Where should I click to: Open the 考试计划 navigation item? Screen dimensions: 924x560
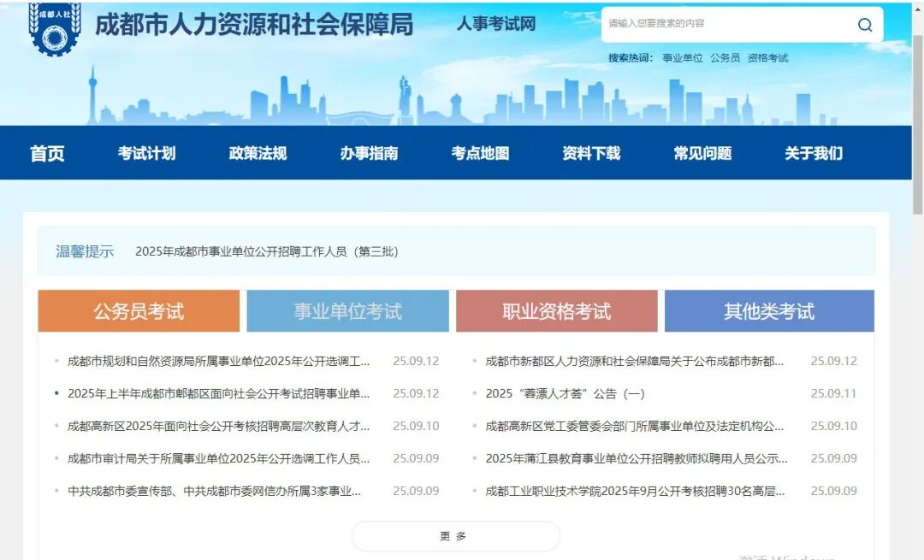(x=147, y=153)
